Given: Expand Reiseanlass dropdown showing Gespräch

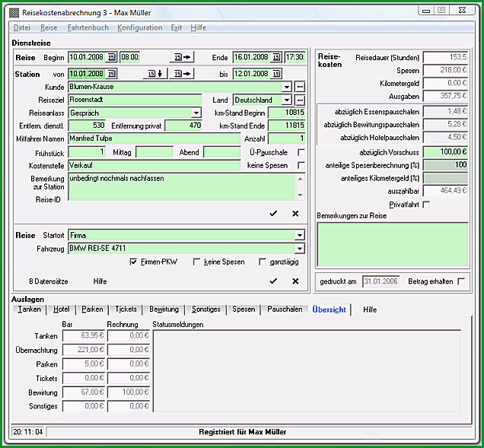Looking at the screenshot, I should click(x=196, y=113).
